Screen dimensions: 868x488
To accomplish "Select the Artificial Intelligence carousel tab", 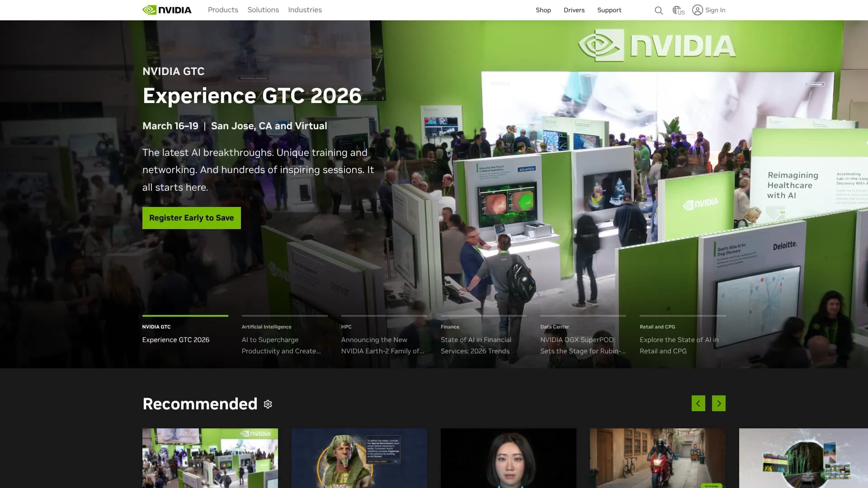I will pos(285,334).
